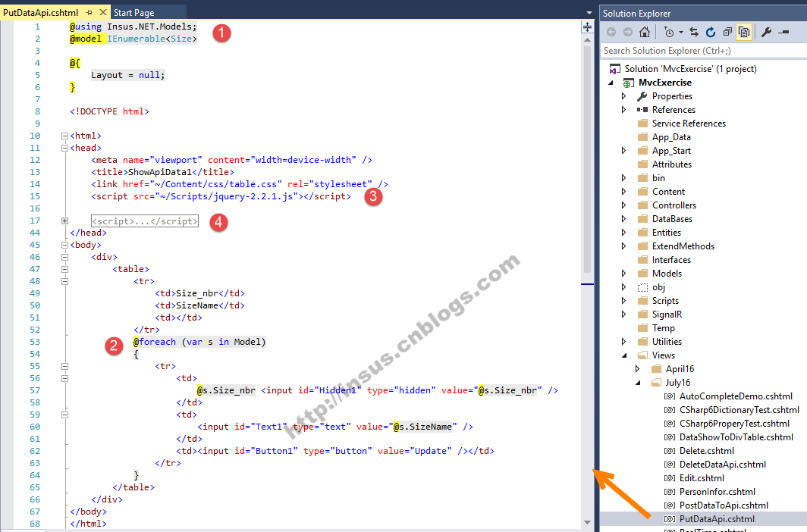
Task: Click the Collapse All icon in Solution Explorer
Action: pyautogui.click(x=727, y=33)
